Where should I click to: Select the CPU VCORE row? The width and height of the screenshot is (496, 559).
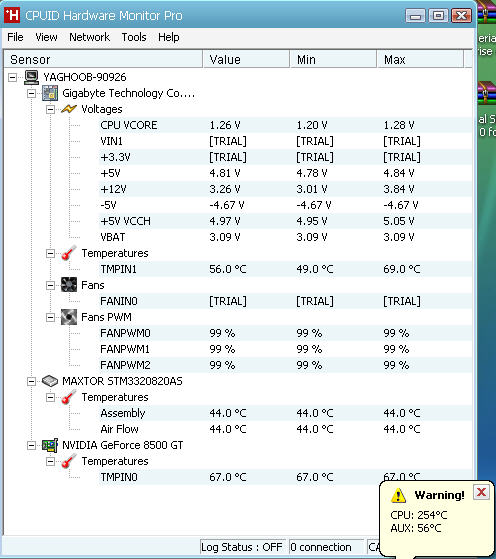tap(285, 125)
